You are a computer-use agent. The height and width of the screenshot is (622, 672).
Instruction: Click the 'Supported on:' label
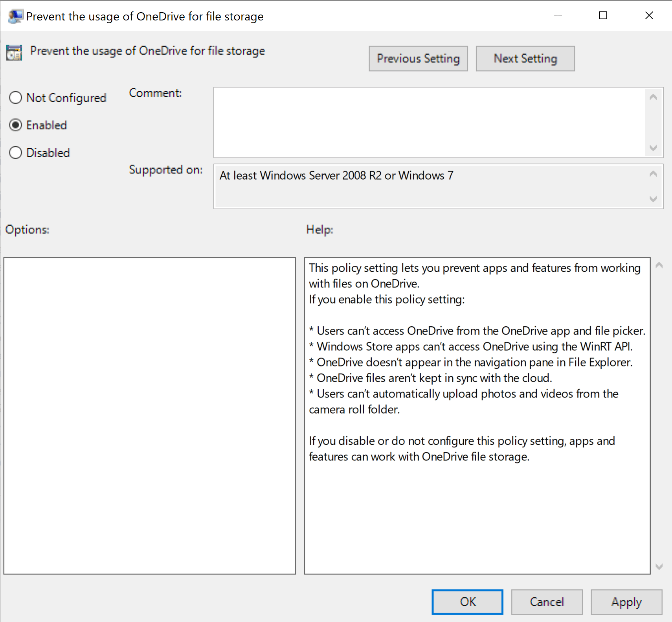coord(165,170)
